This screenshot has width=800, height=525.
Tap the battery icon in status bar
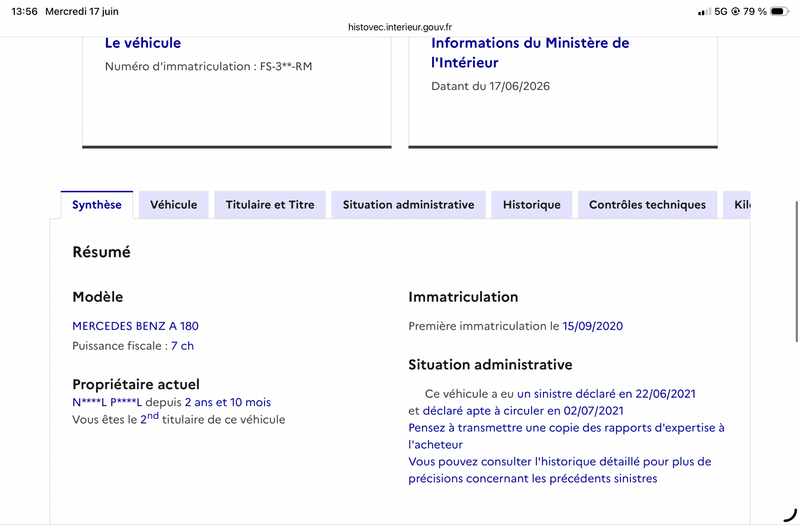pyautogui.click(x=779, y=11)
